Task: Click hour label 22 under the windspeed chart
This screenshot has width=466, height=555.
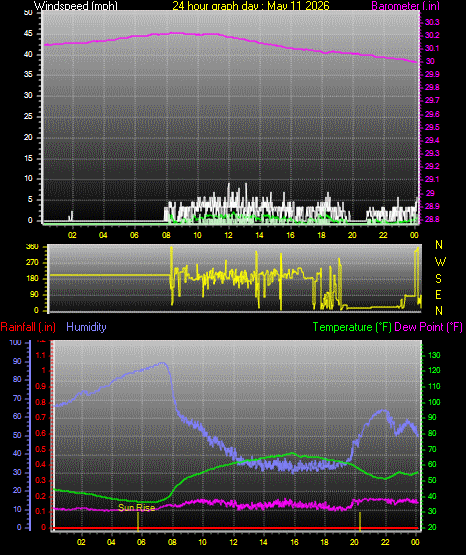Action: (x=383, y=235)
